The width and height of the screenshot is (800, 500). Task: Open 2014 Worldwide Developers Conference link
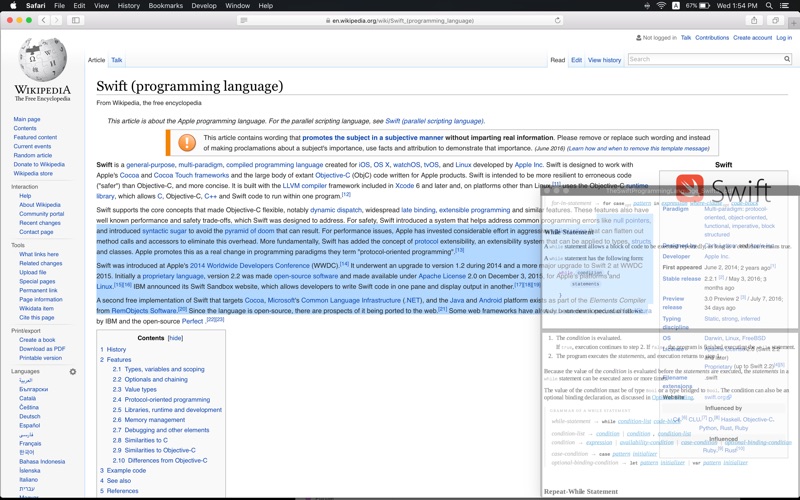[x=249, y=265]
